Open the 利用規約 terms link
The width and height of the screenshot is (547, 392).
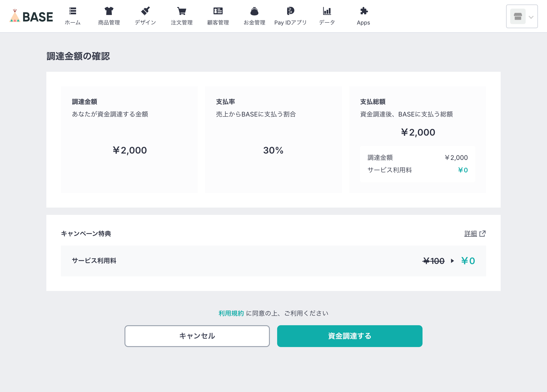[231, 313]
